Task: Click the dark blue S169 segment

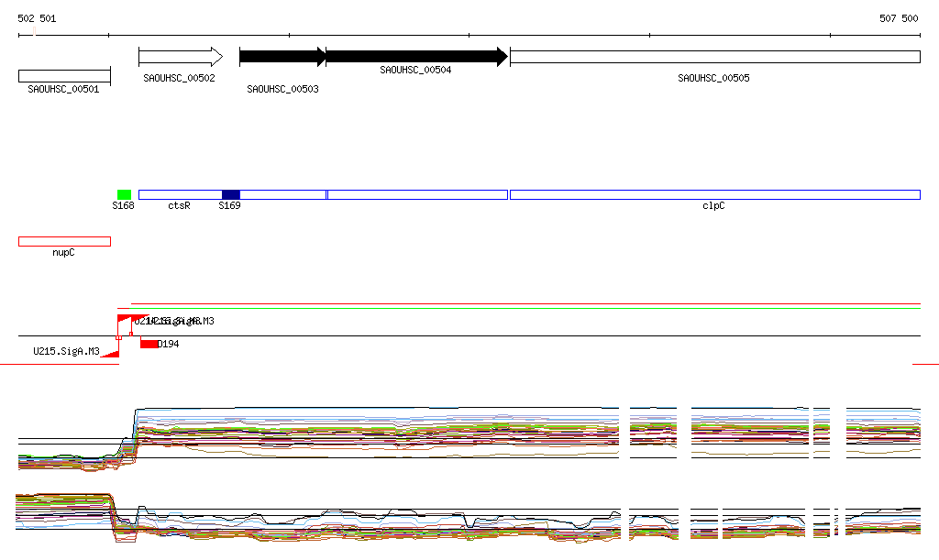Action: 230,194
